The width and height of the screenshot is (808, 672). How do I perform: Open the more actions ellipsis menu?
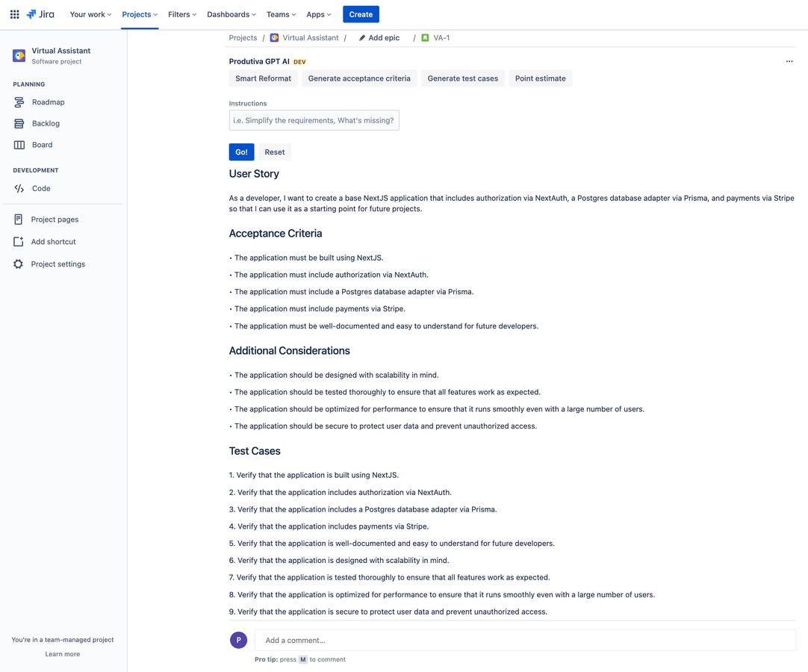click(789, 61)
